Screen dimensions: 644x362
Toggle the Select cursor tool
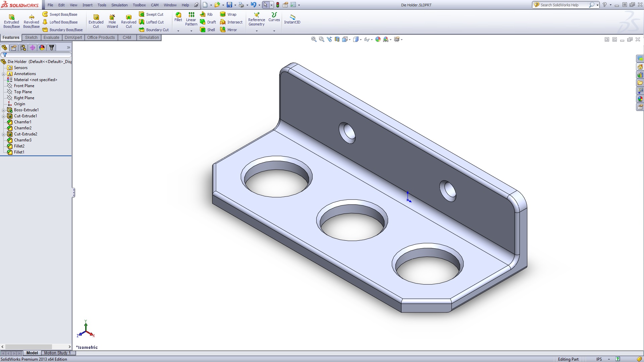click(265, 5)
